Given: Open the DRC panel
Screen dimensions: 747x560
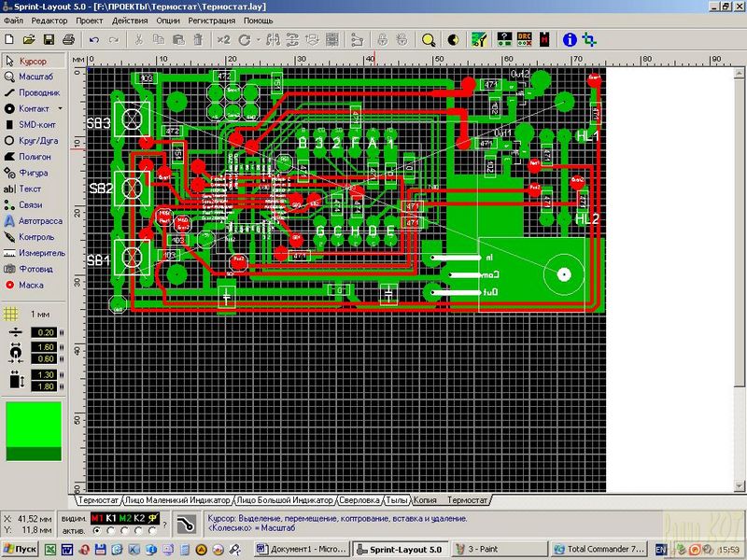Looking at the screenshot, I should 524,39.
